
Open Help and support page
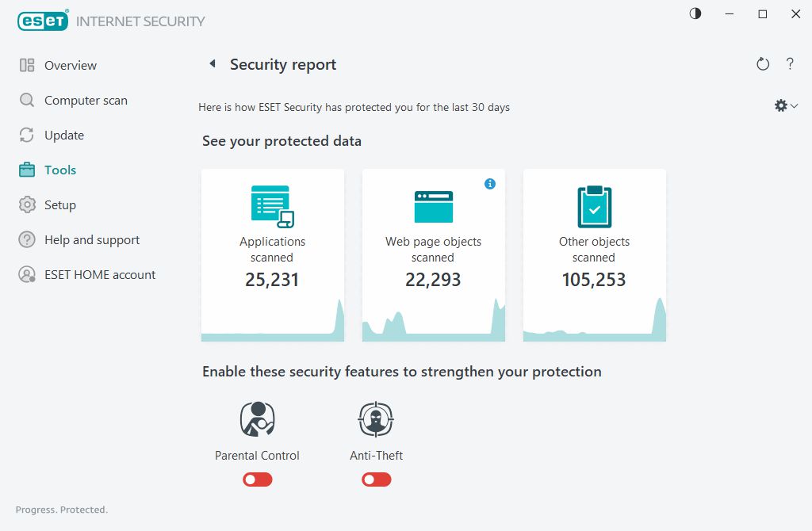tap(92, 240)
